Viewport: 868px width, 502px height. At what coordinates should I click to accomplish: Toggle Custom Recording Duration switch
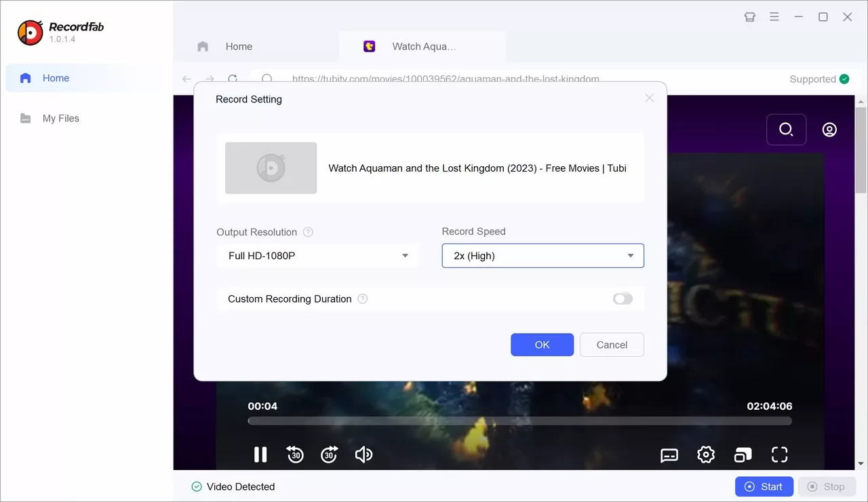623,299
